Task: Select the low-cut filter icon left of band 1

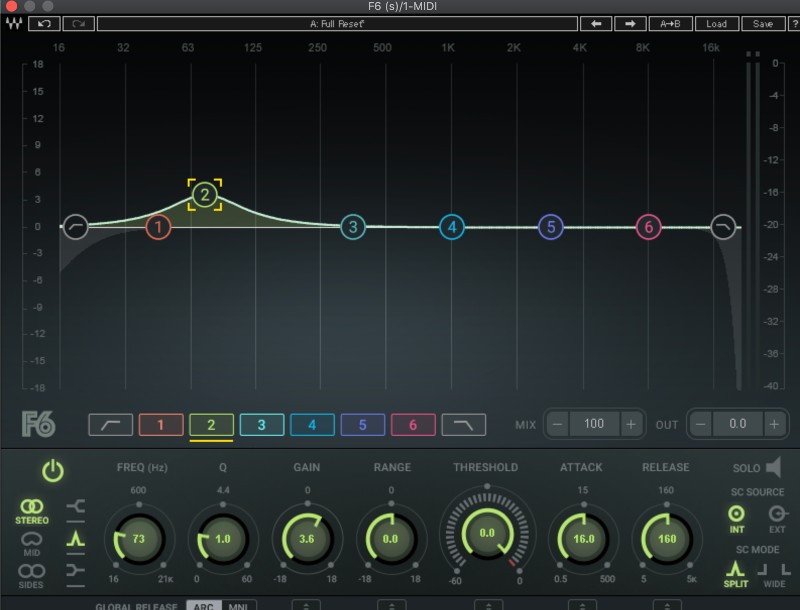Action: (110, 424)
